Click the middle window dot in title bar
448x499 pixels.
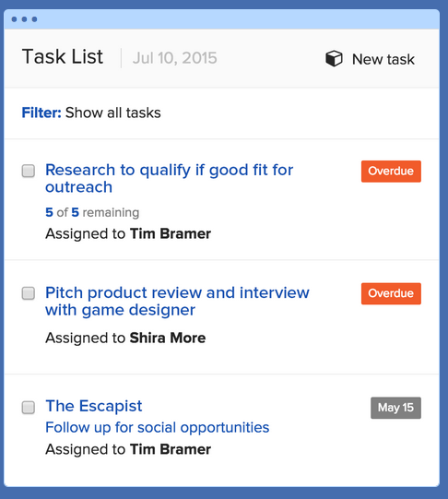click(x=24, y=19)
